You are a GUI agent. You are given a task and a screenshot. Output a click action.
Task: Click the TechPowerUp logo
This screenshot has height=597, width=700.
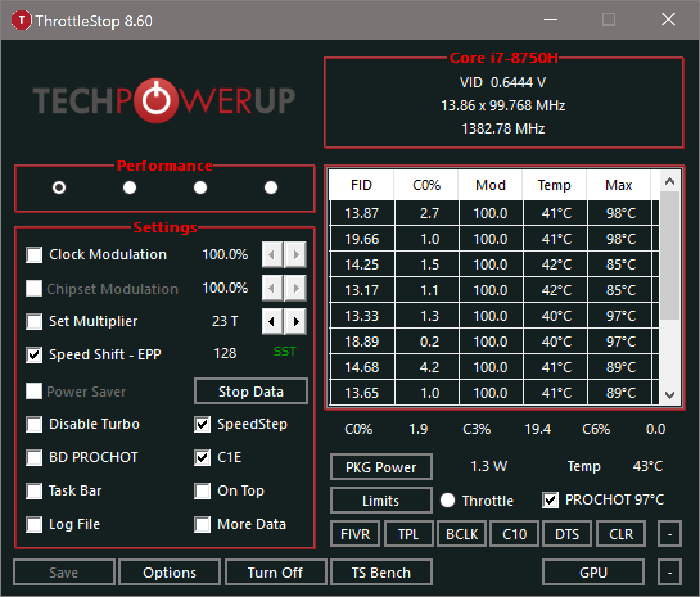point(164,100)
